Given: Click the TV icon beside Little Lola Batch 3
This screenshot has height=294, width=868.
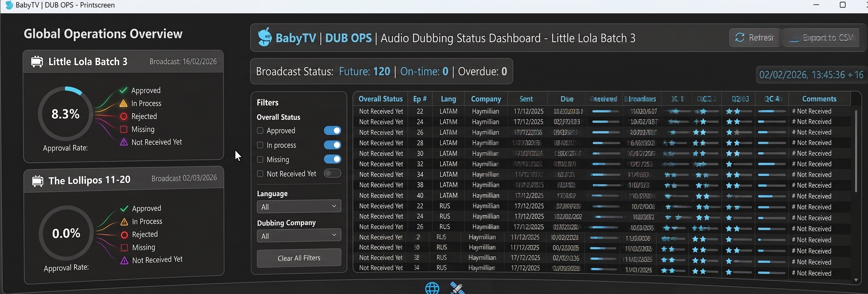Looking at the screenshot, I should point(37,62).
